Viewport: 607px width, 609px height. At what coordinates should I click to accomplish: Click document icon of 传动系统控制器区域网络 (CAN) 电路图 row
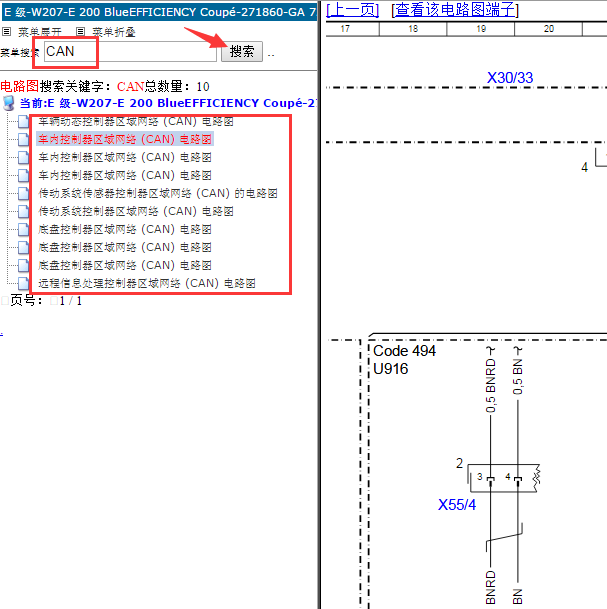tap(24, 211)
